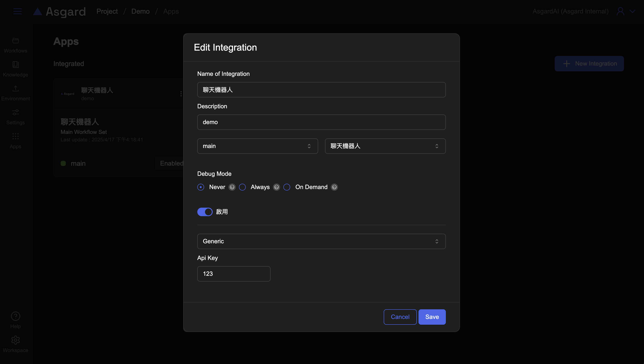
Task: Open the hamburger menu icon
Action: pos(17,11)
